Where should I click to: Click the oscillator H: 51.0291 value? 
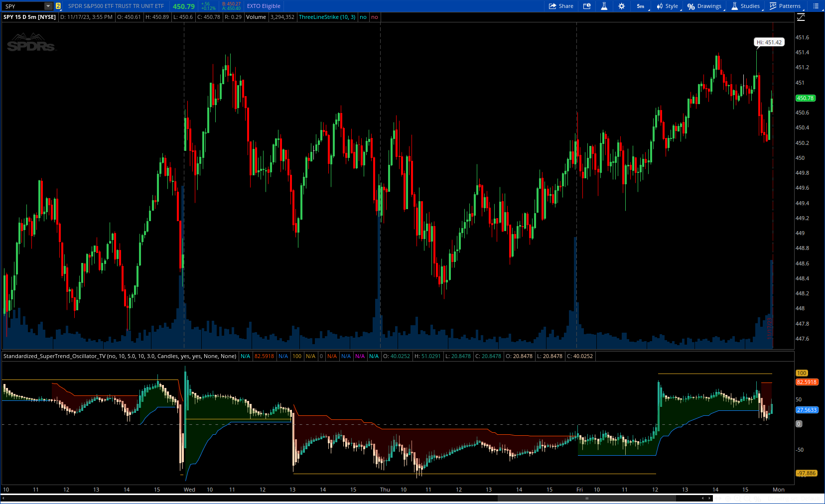427,356
